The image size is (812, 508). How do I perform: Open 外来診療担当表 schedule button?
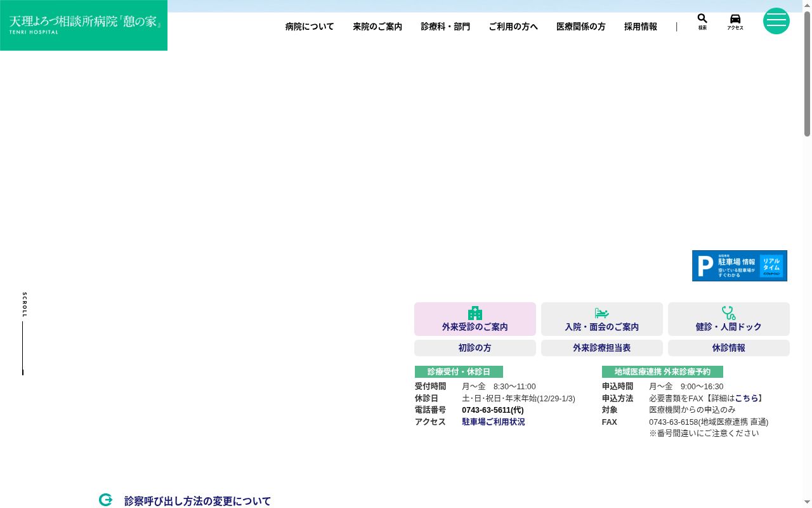pyautogui.click(x=602, y=348)
